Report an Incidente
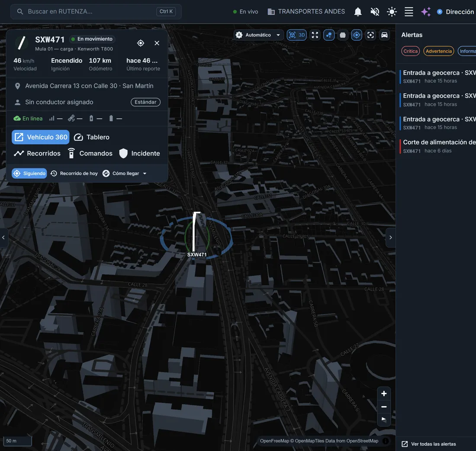 [140, 153]
